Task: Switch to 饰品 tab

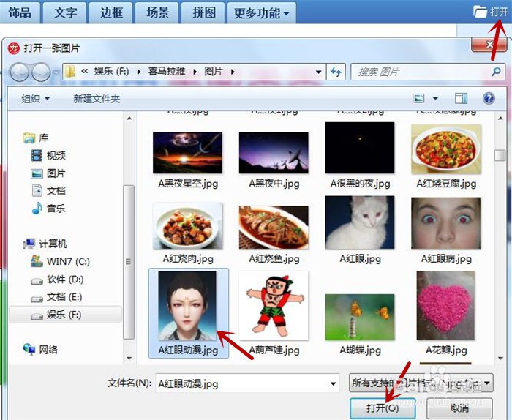Action: point(20,12)
